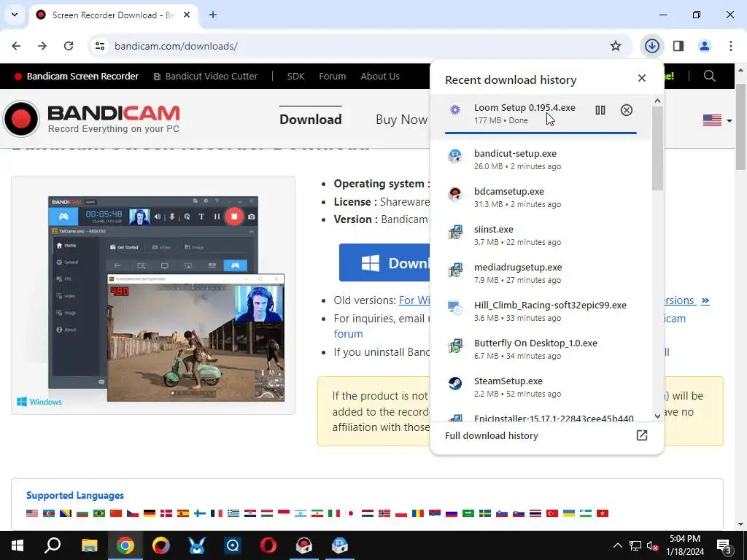Click the Bandicam taskbar icon
Image resolution: width=747 pixels, height=560 pixels.
(304, 545)
